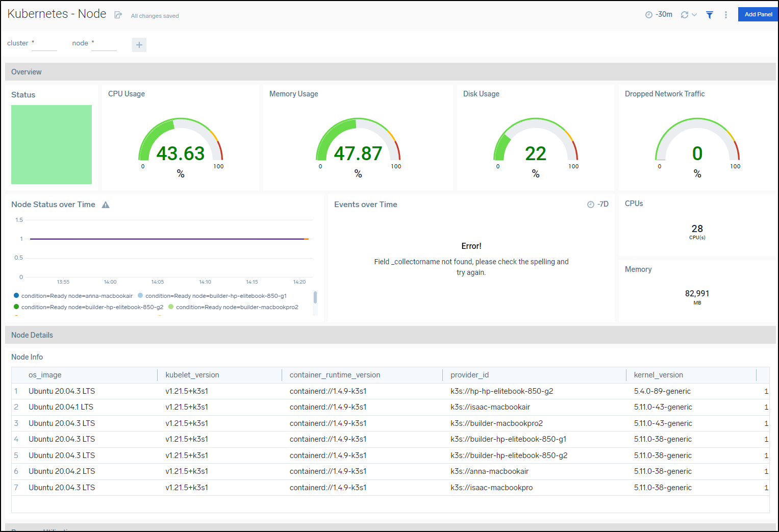Click the cluster filter input field
This screenshot has width=779, height=532.
click(x=44, y=44)
